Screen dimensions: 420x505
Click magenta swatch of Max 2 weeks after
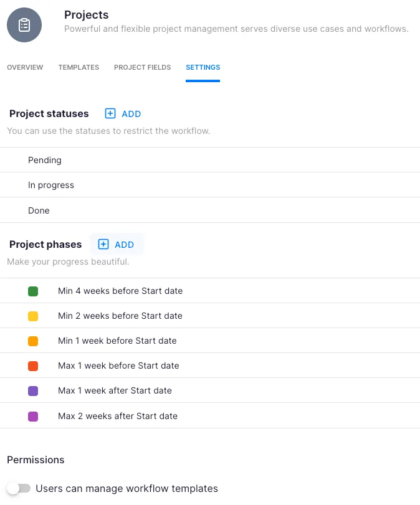[x=33, y=416]
